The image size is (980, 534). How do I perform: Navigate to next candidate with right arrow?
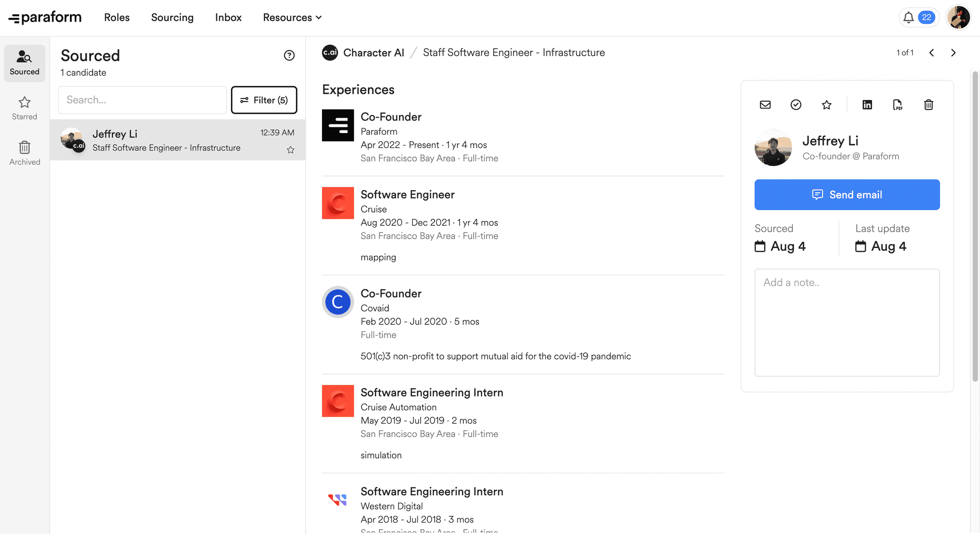pyautogui.click(x=953, y=53)
